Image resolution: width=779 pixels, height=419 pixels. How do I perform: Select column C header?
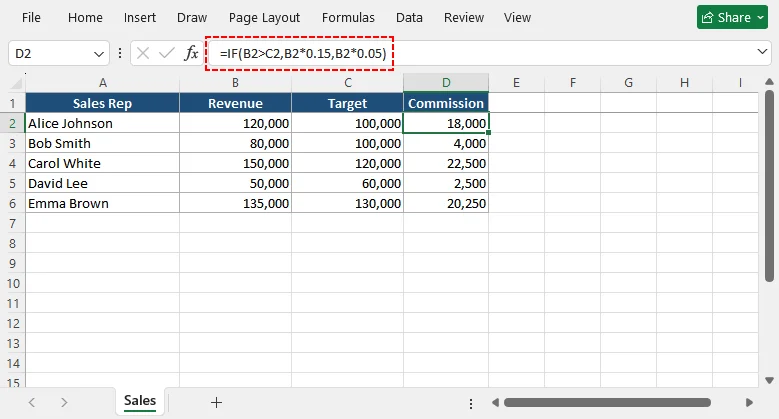(x=347, y=83)
